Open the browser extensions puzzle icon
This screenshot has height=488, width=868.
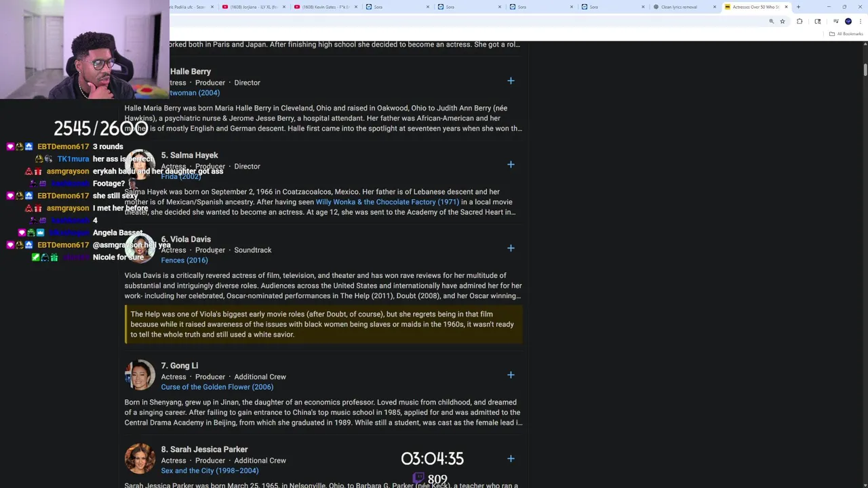tap(800, 22)
